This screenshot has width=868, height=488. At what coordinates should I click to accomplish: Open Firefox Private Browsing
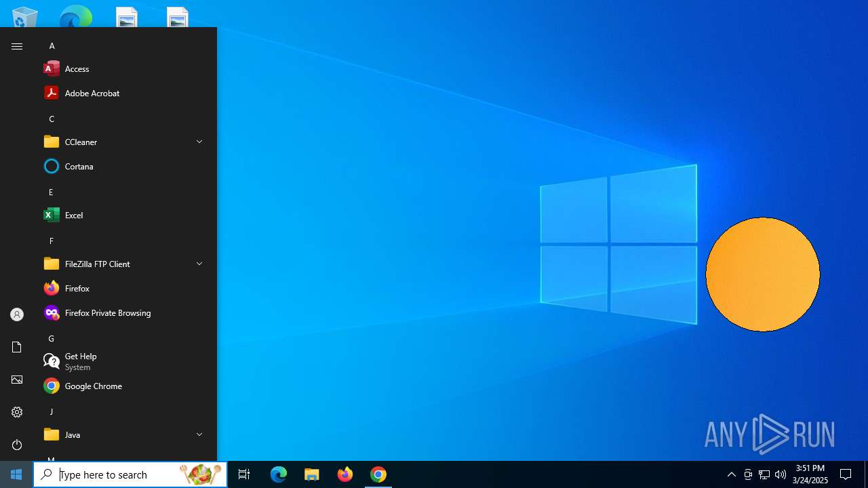(125, 312)
